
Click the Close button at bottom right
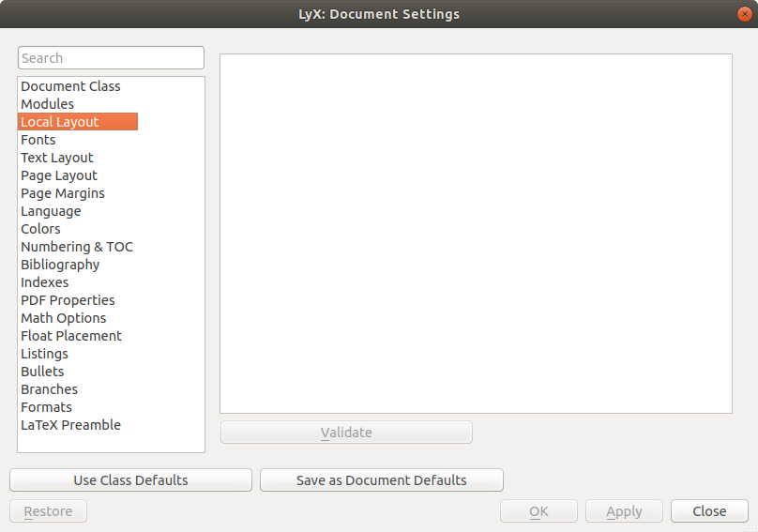click(709, 511)
